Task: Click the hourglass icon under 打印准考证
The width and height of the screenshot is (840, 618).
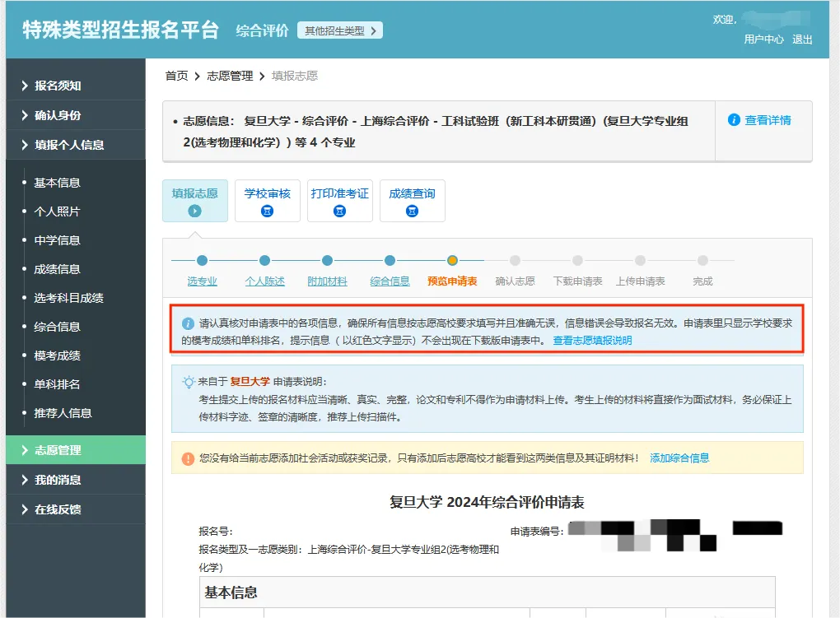Action: coord(339,211)
